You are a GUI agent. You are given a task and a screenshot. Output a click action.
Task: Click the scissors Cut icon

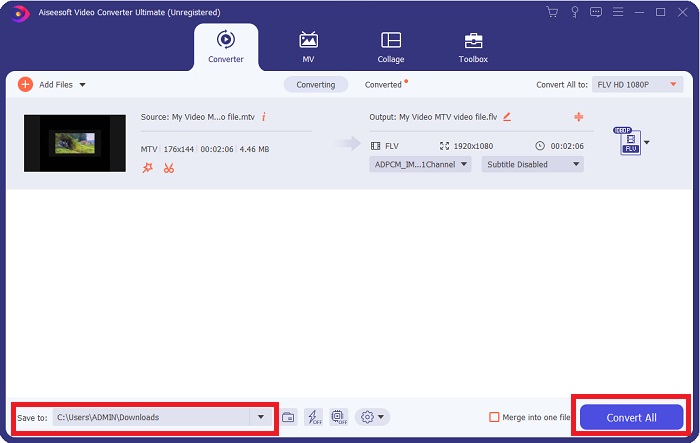click(168, 168)
